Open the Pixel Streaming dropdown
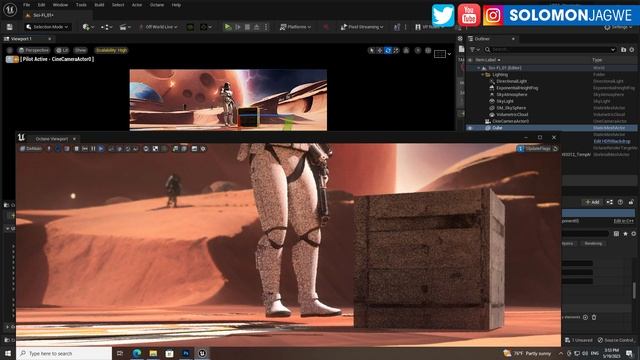This screenshot has width=640, height=360. tap(362, 27)
